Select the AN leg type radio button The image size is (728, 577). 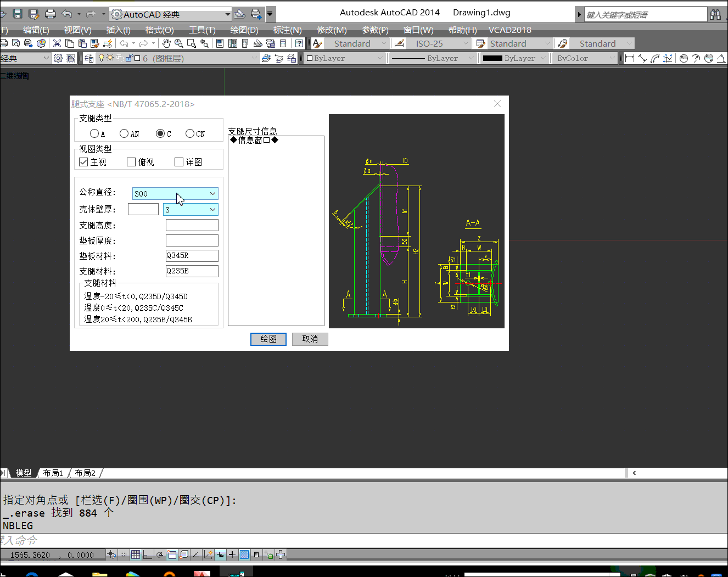(124, 133)
